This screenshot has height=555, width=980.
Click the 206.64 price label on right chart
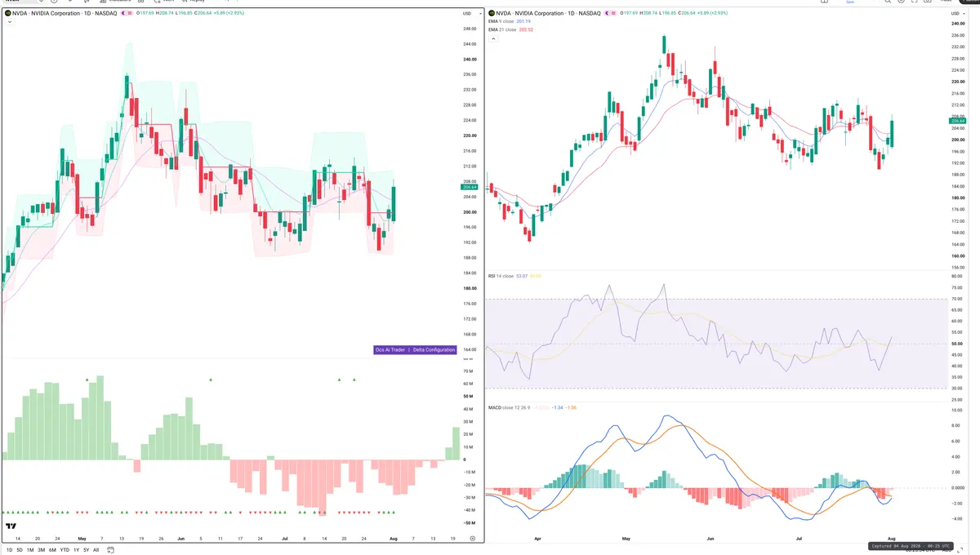(x=959, y=121)
